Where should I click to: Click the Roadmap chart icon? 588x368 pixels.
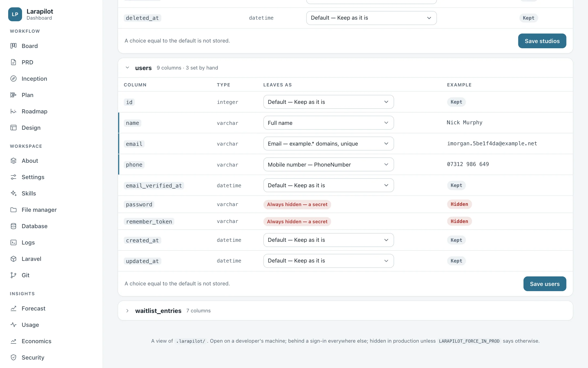[x=13, y=111]
